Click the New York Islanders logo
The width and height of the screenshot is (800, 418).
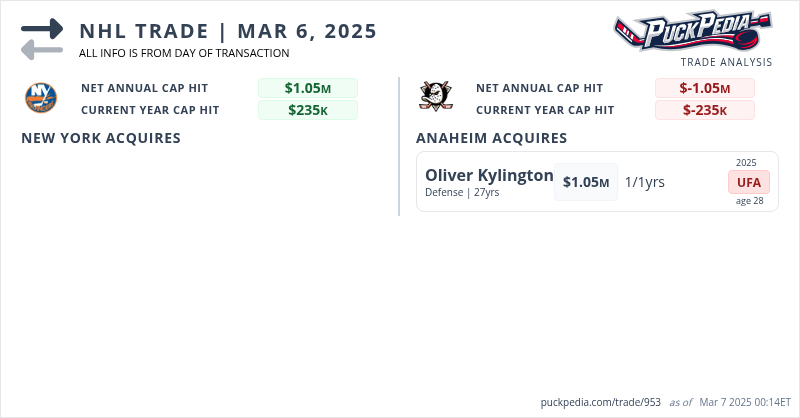[x=41, y=97]
